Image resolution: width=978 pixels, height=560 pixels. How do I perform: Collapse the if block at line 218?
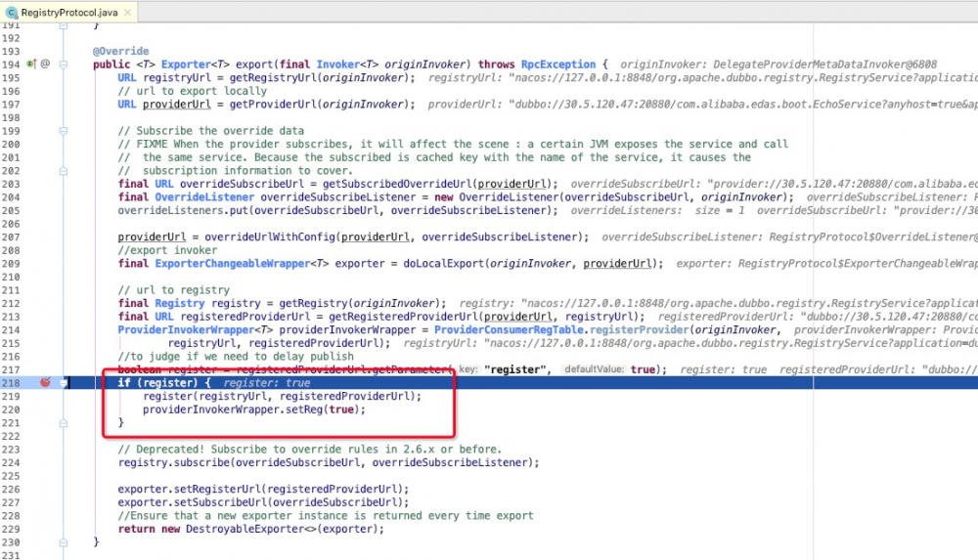63,383
